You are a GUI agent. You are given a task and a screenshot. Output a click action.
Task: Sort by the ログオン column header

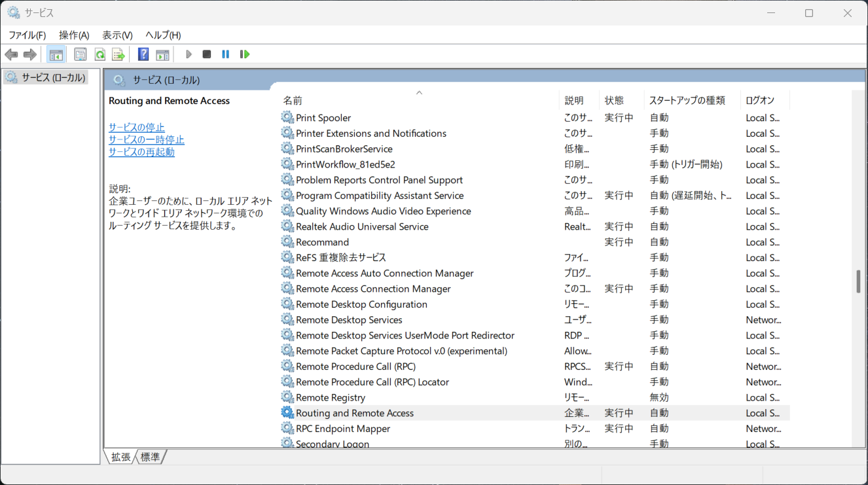(765, 100)
